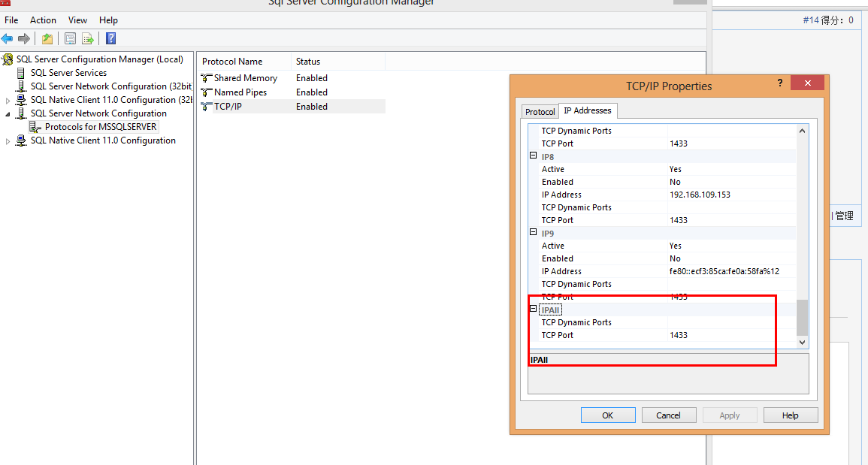The height and width of the screenshot is (465, 868).
Task: Open the View menu
Action: click(77, 20)
